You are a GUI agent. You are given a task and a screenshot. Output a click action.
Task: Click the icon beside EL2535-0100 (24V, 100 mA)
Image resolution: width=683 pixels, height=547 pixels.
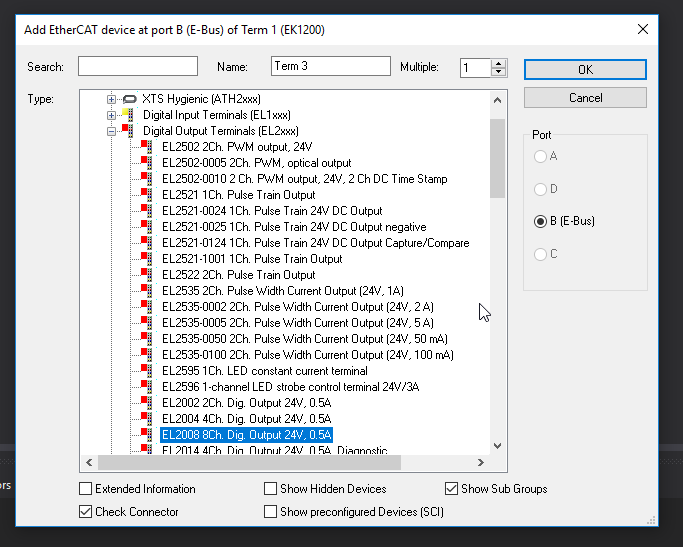point(147,355)
